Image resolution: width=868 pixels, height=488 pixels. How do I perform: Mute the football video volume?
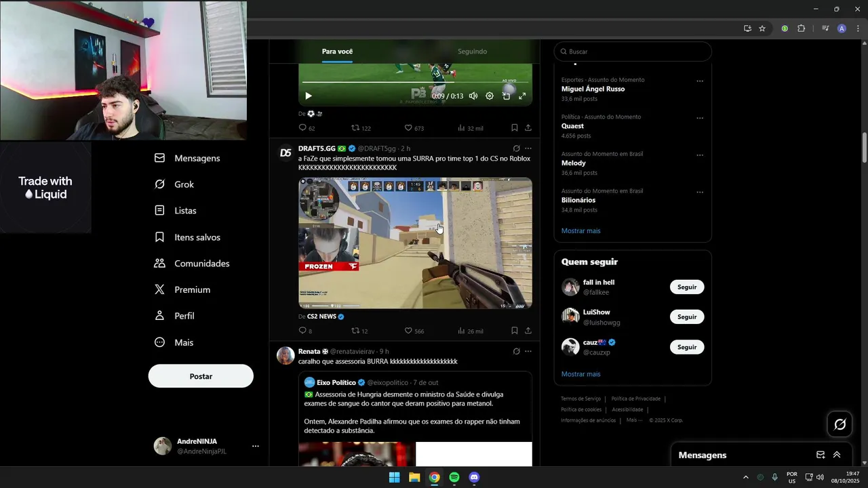[x=473, y=96]
